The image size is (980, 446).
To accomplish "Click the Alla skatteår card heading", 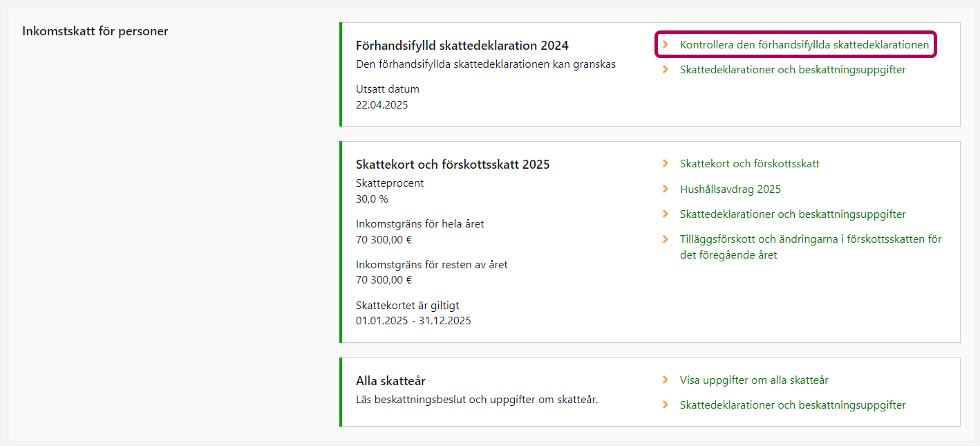I will pos(390,381).
